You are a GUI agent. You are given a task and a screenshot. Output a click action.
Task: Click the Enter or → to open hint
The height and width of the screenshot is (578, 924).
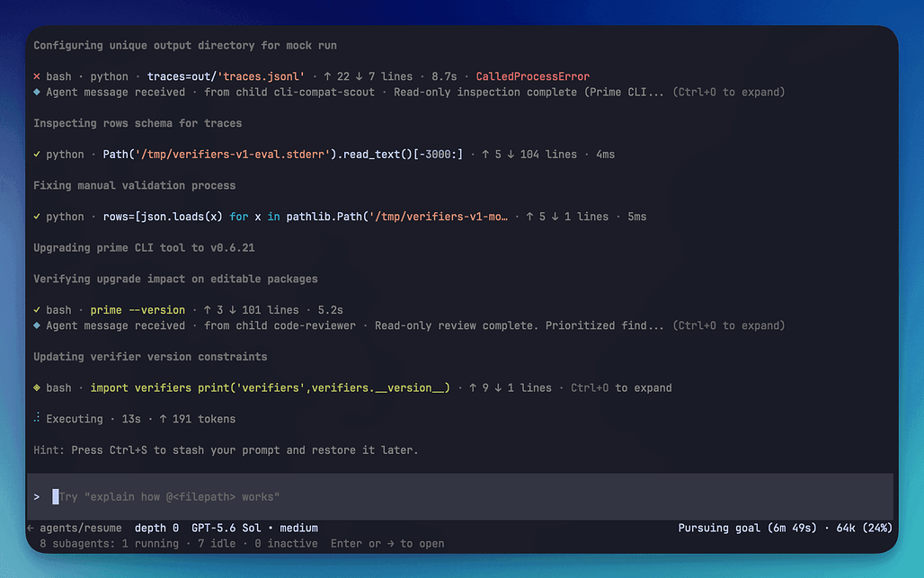pyautogui.click(x=387, y=544)
